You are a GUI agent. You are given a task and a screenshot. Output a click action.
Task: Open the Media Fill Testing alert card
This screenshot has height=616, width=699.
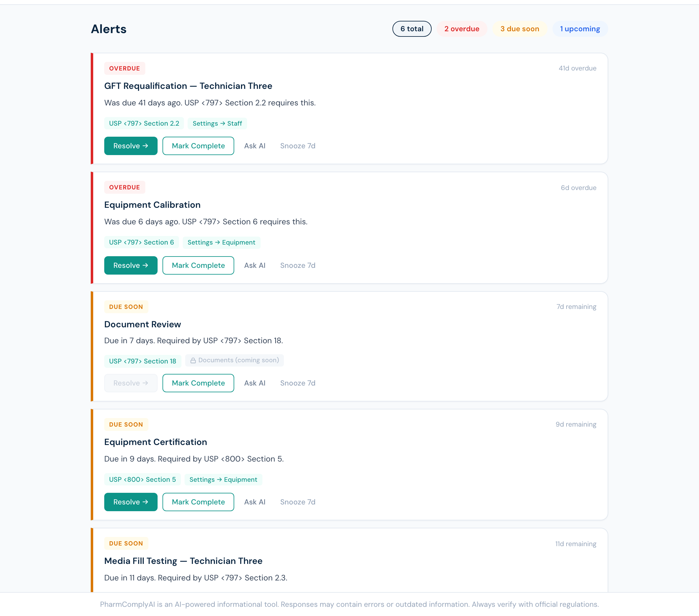(x=349, y=561)
